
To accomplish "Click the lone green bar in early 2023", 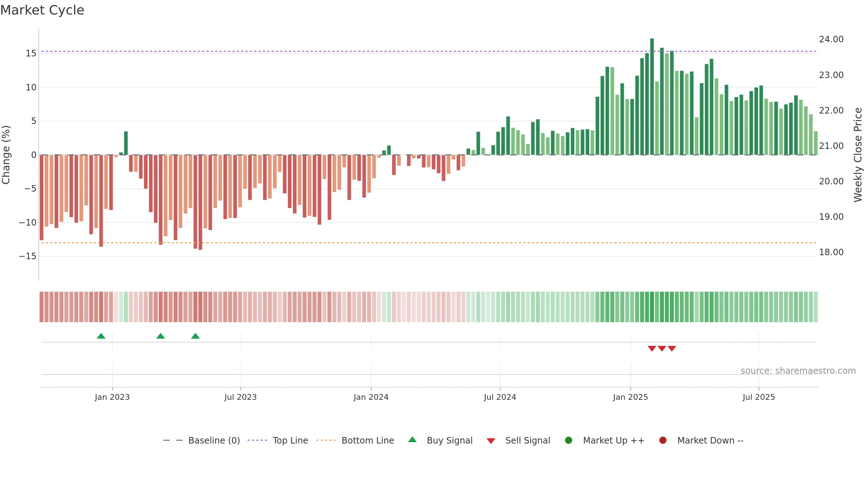I will (x=126, y=143).
